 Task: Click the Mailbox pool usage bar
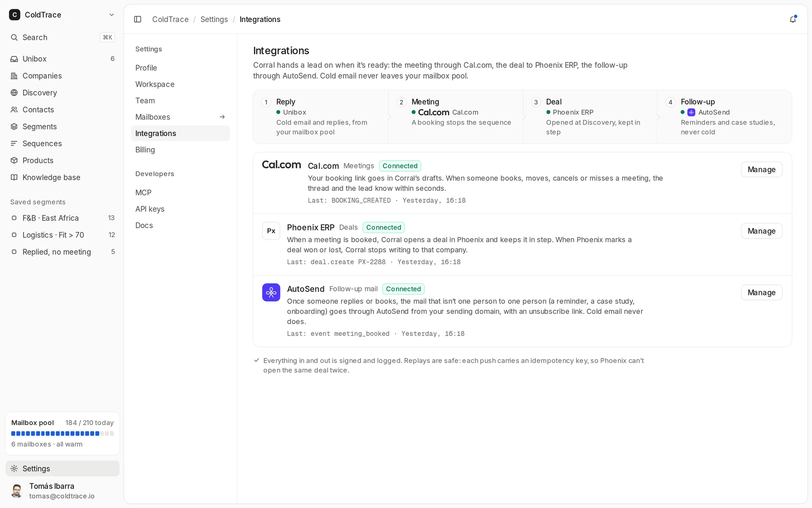[x=63, y=433]
